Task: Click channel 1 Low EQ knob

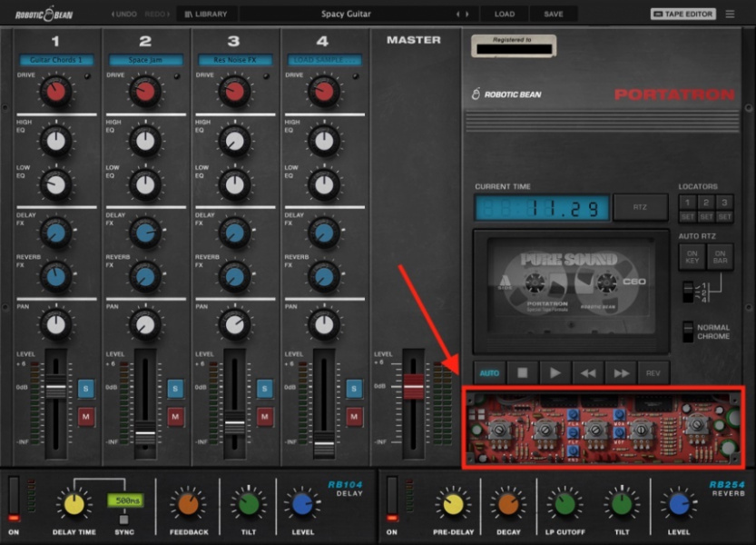Action: coord(56,184)
